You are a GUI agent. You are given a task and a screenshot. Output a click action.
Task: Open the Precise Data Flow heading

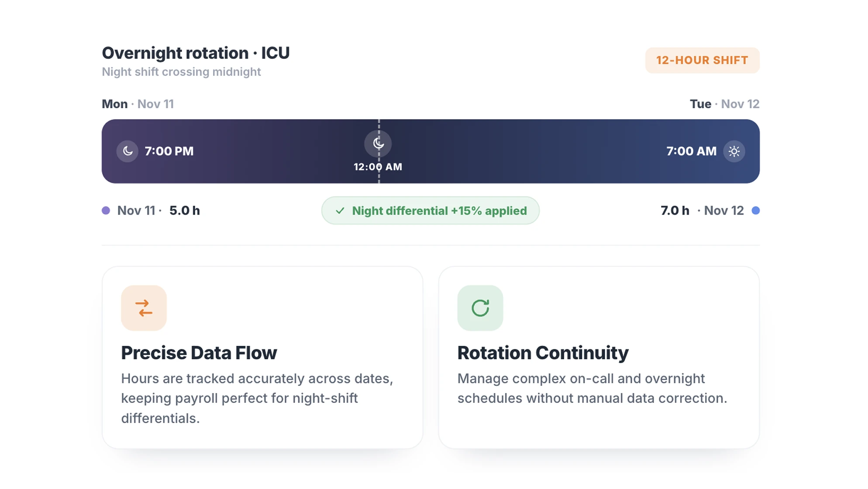199,353
